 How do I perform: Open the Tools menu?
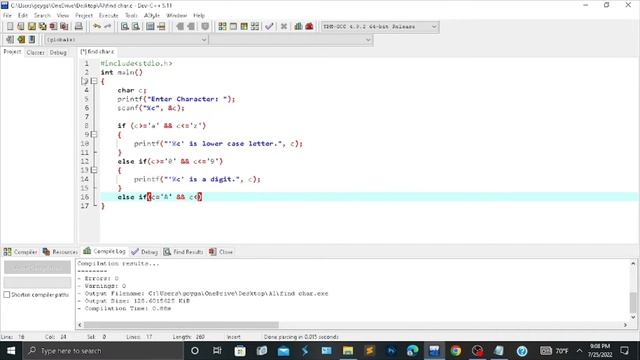pos(131,16)
